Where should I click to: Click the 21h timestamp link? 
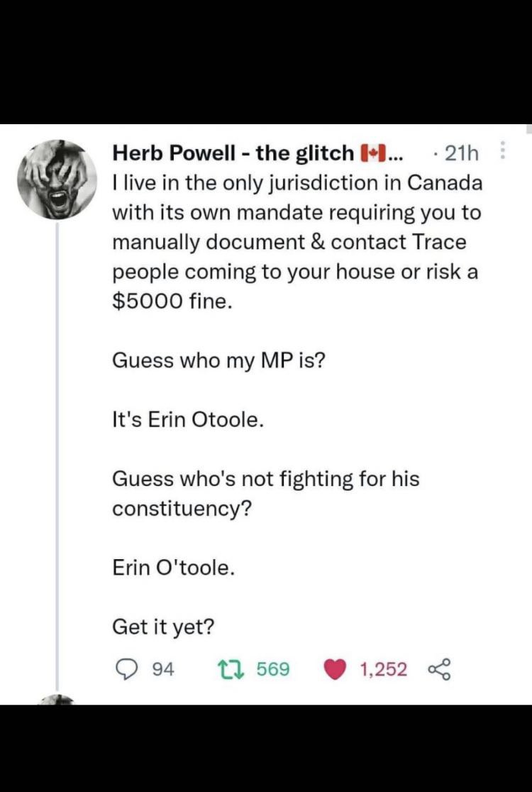pyautogui.click(x=461, y=153)
